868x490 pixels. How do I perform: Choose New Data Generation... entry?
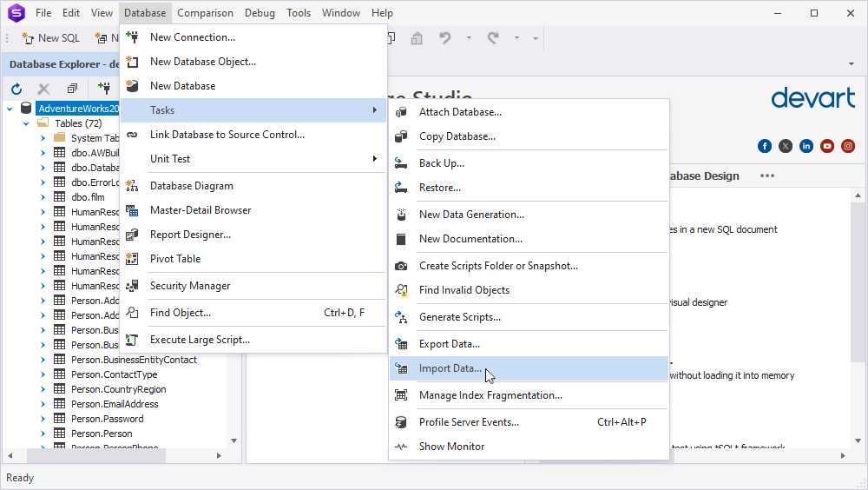(x=529, y=215)
